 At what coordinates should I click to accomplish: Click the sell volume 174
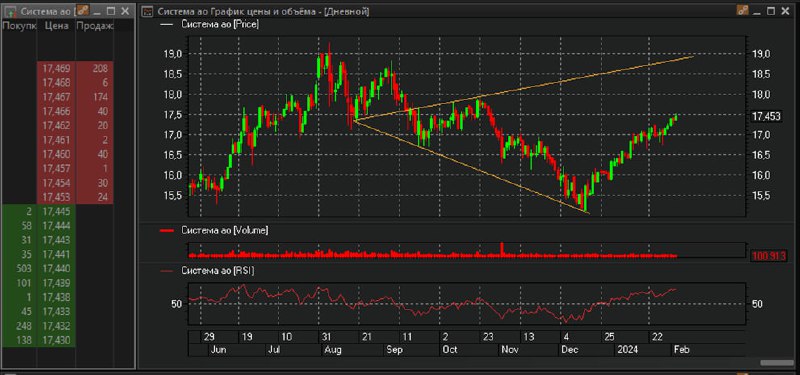101,97
